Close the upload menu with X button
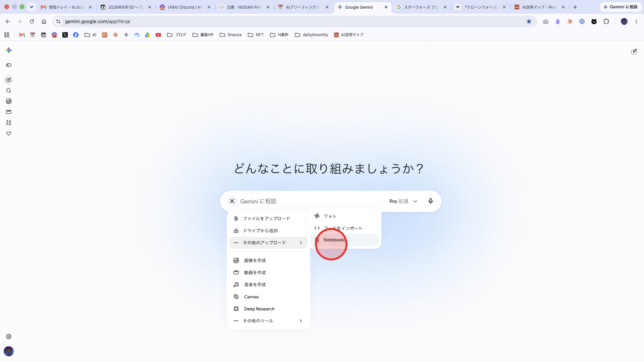644x362 pixels. coord(232,201)
